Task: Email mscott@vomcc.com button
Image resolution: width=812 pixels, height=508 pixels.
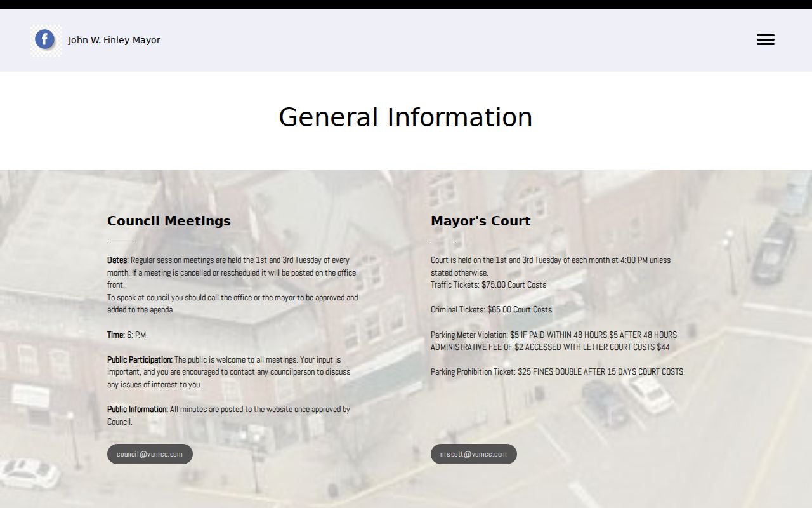Action: (474, 454)
